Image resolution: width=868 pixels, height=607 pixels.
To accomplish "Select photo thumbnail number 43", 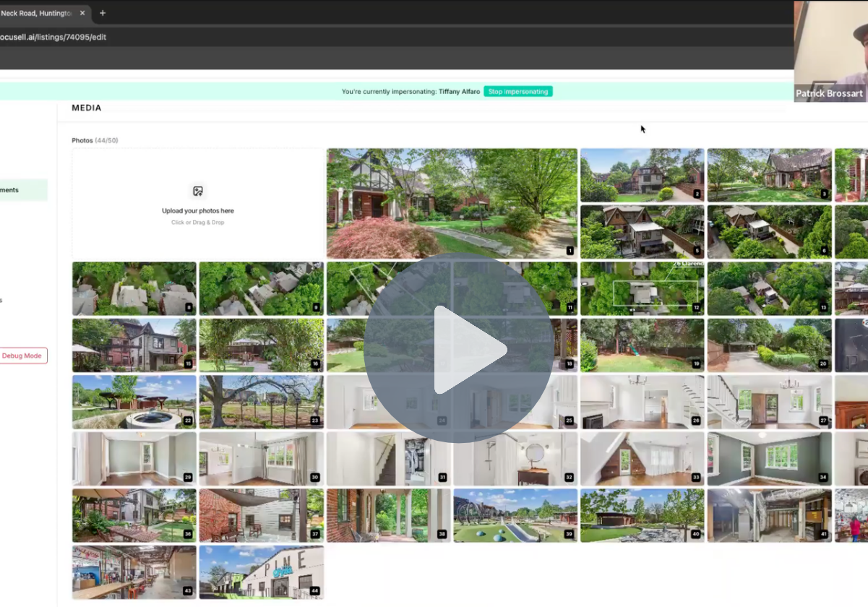I will [134, 572].
